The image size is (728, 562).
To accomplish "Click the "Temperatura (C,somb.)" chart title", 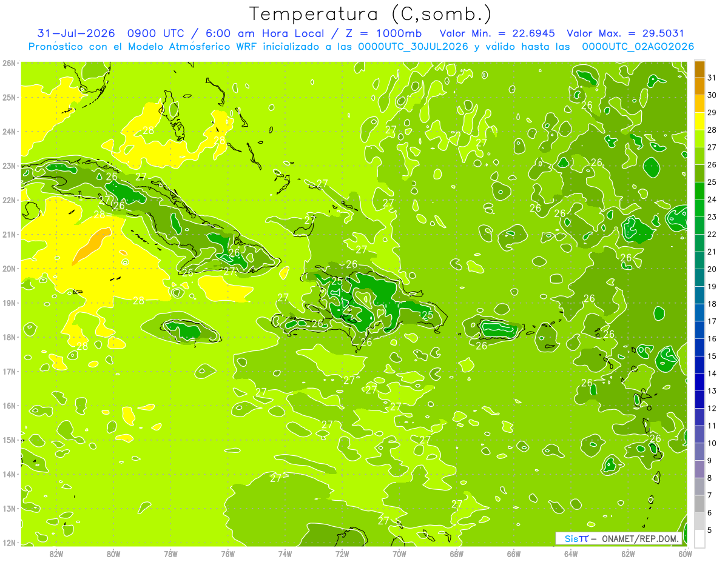I will click(x=370, y=14).
